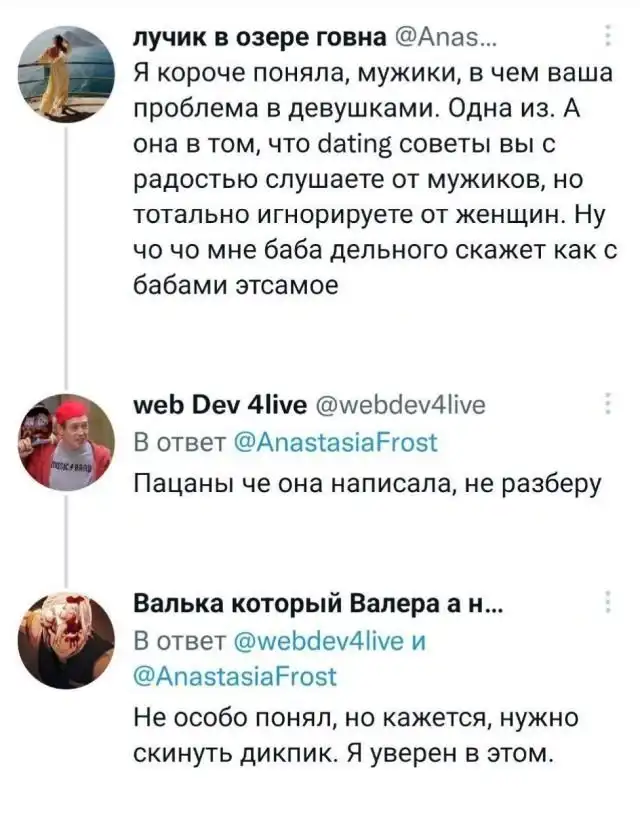Open more options on лучик's tweet

[611, 39]
